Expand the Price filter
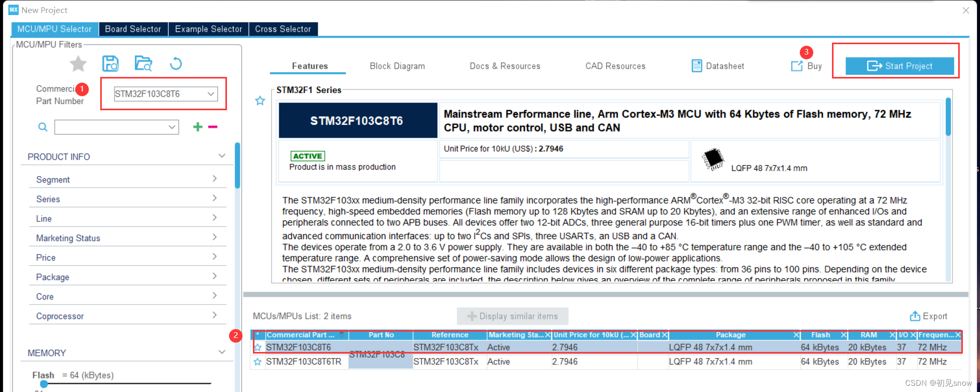The width and height of the screenshot is (980, 392). 214,257
